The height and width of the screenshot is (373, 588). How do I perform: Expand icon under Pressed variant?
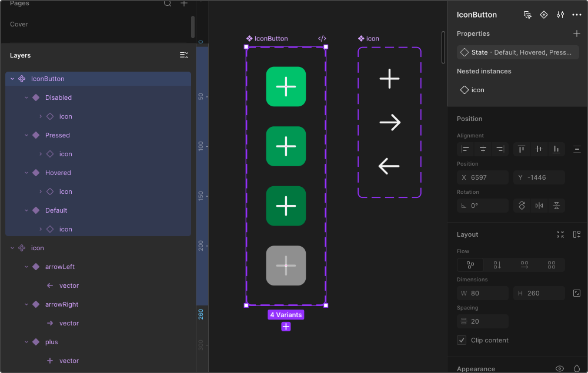point(41,154)
